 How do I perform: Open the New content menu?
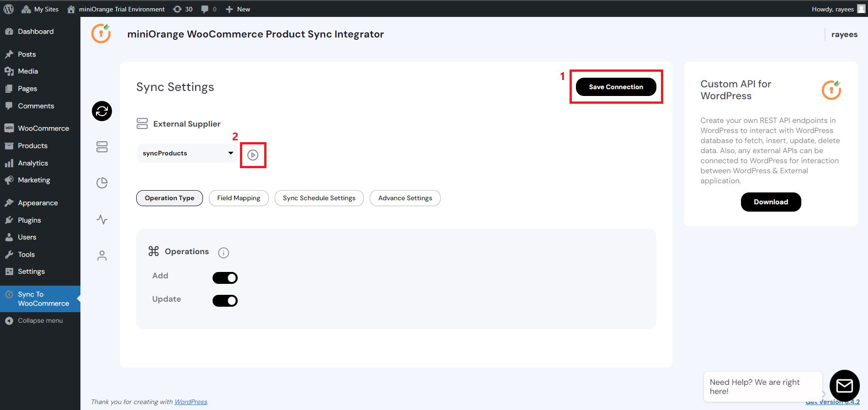pos(238,9)
